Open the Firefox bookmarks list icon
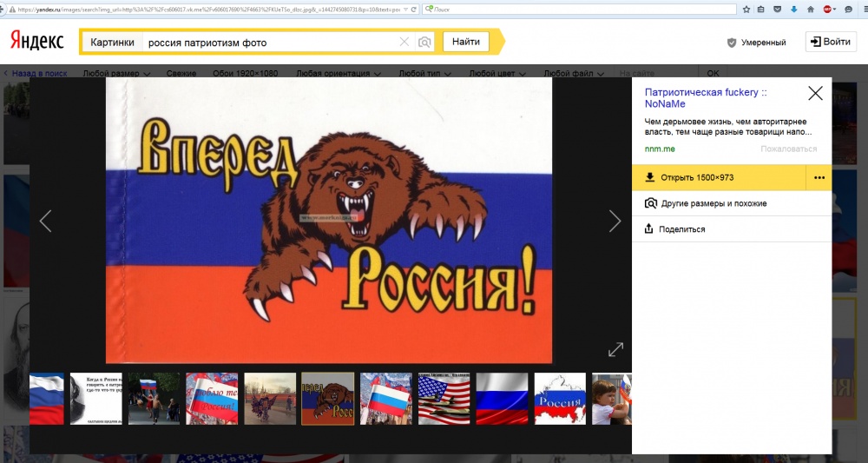 click(761, 9)
